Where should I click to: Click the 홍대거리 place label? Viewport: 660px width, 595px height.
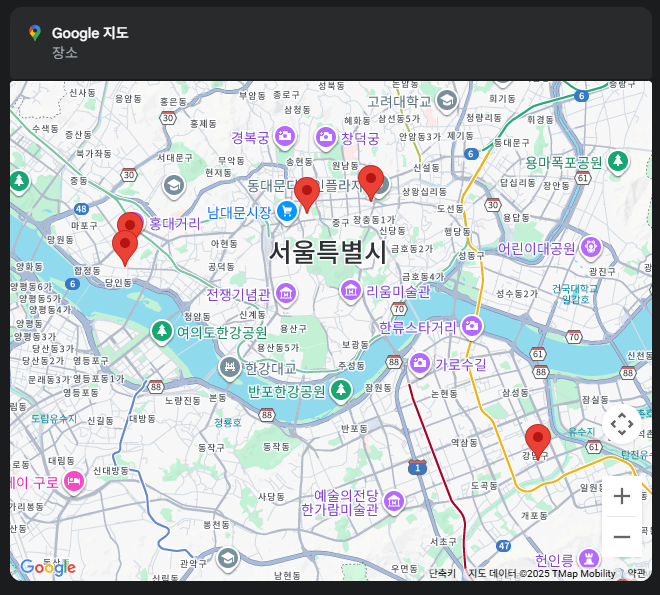(x=175, y=223)
